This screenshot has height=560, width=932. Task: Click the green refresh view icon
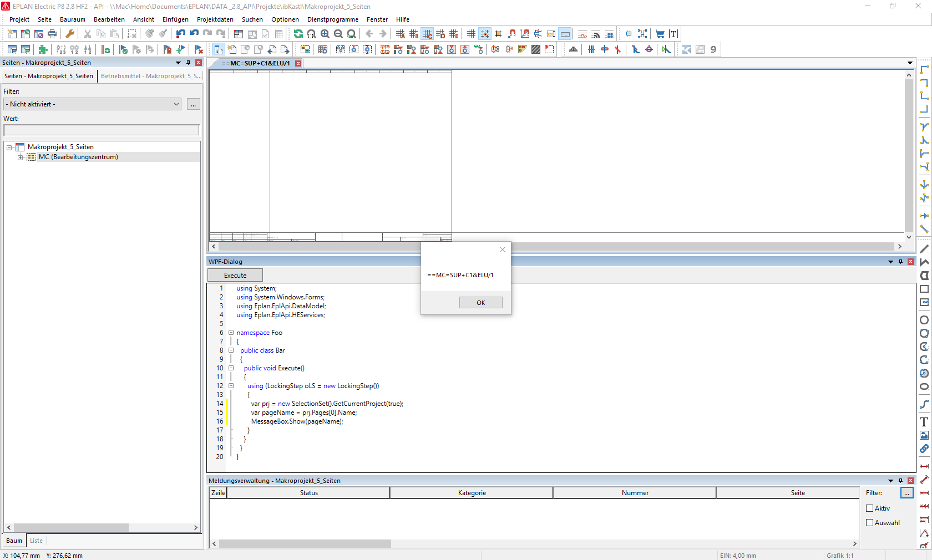pyautogui.click(x=298, y=34)
